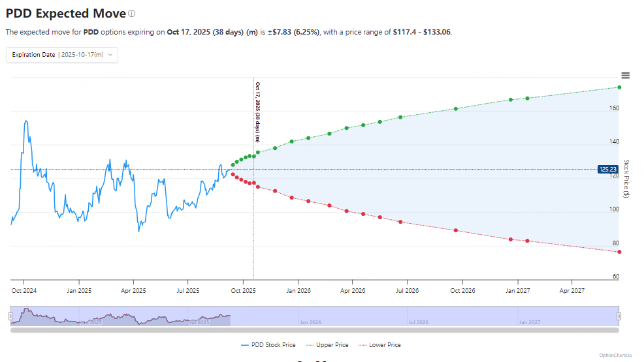Toggle PDD Stock Price legend series
Viewport: 644px width, 362px height.
click(268, 345)
